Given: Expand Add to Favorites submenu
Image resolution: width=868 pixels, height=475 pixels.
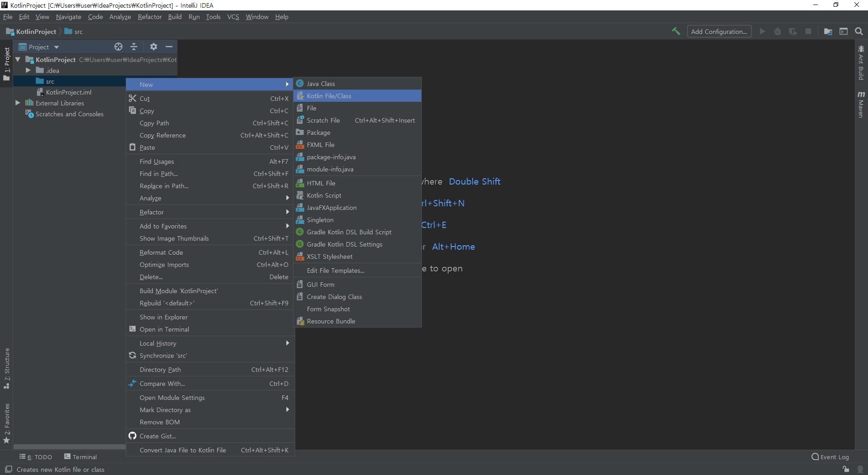Looking at the screenshot, I should pos(210,226).
